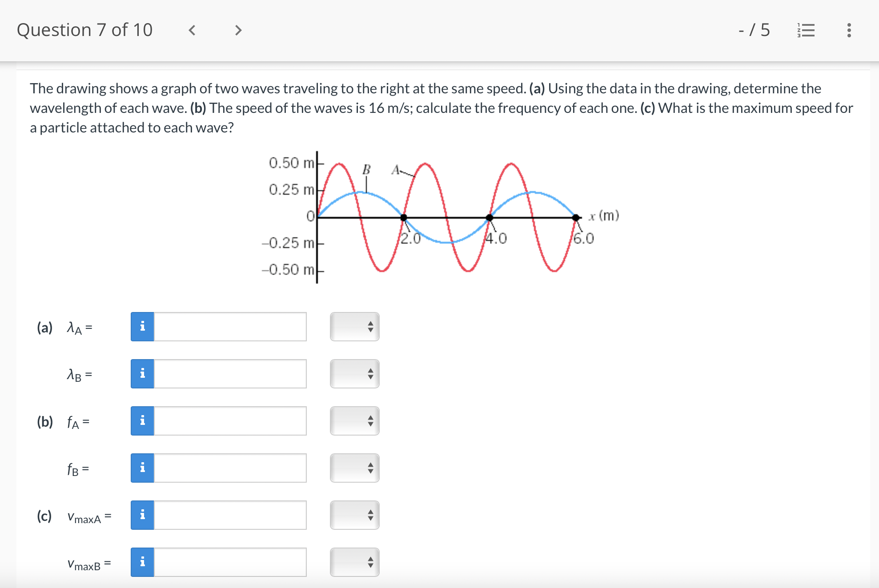Click info icon beside vmaxA input
The height and width of the screenshot is (588, 879).
[142, 515]
